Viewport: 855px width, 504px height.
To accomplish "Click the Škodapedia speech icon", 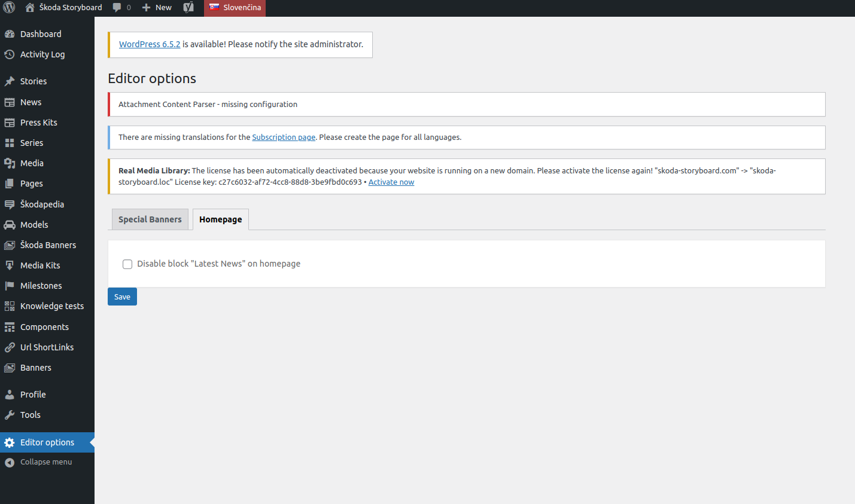I will pos(10,204).
